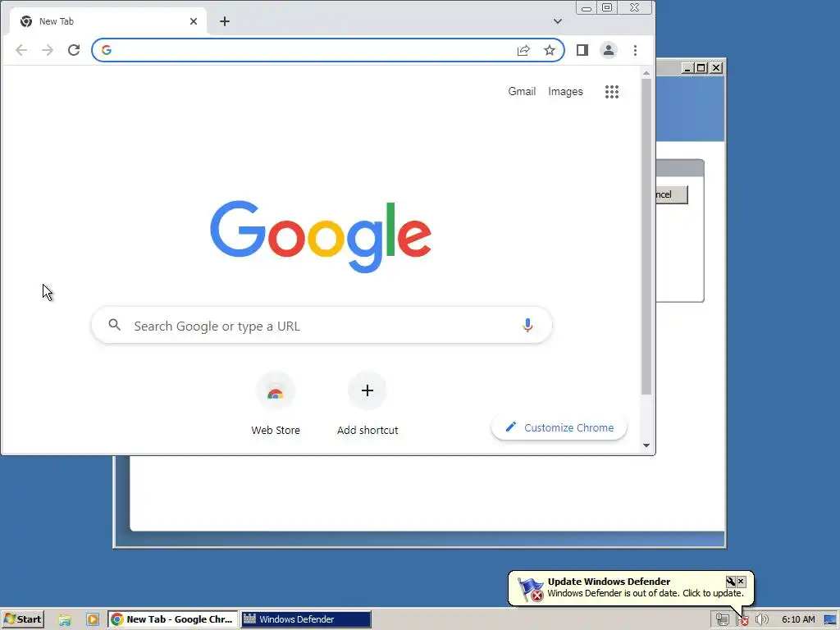Bookmark this tab with the star icon
The width and height of the screenshot is (840, 630).
point(550,50)
